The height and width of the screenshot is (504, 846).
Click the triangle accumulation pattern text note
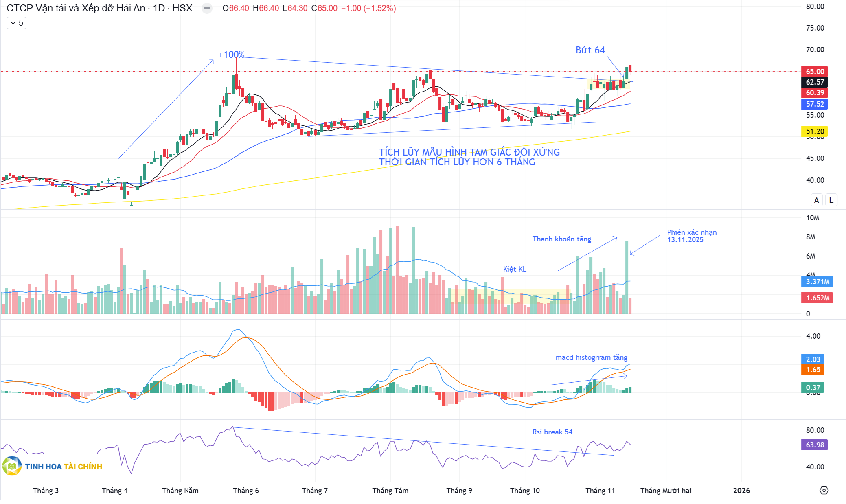469,157
